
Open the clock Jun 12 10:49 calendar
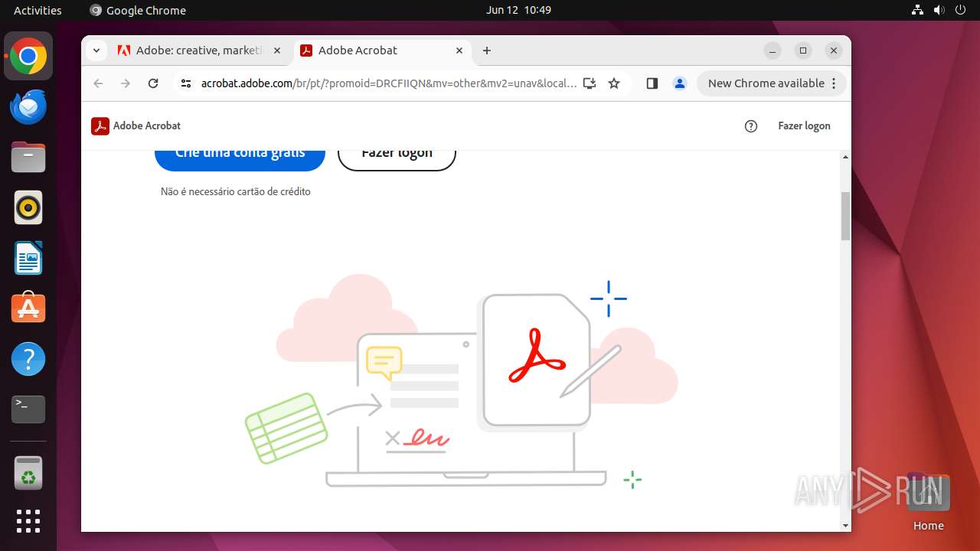click(518, 10)
